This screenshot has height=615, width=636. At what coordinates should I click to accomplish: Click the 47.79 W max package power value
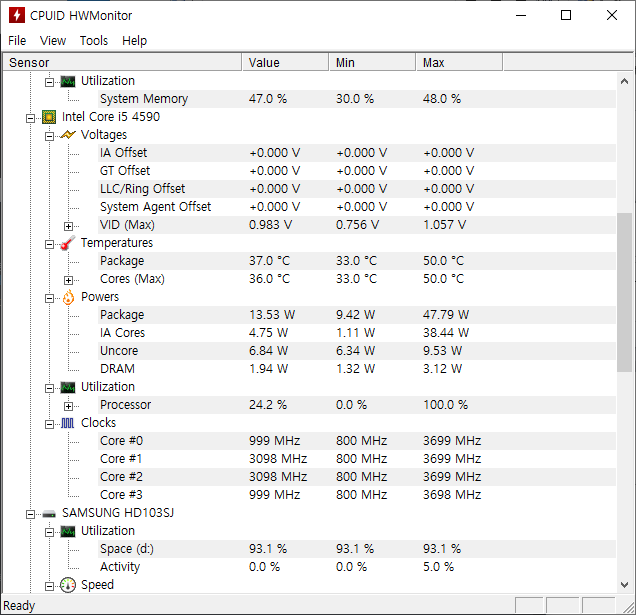pyautogui.click(x=446, y=315)
